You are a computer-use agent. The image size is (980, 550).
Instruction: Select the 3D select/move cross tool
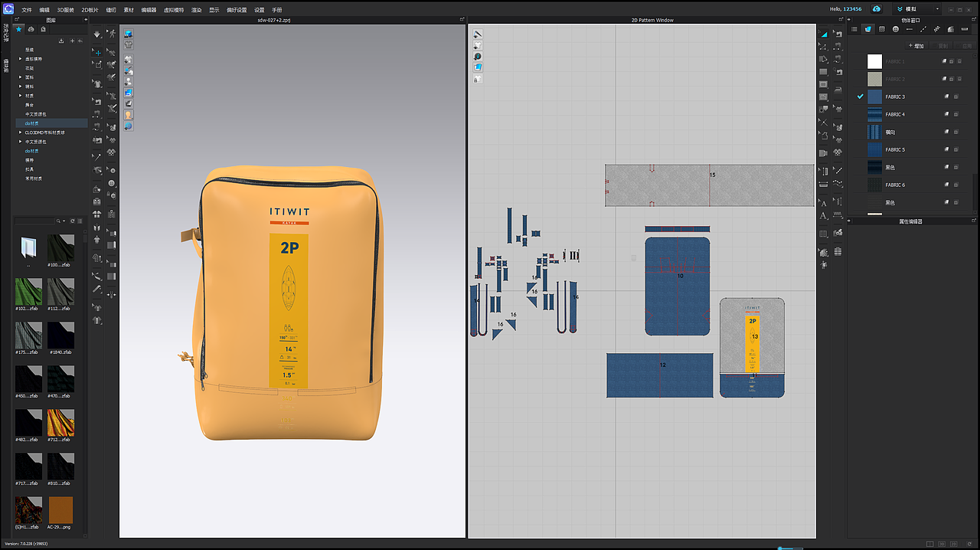click(x=98, y=52)
